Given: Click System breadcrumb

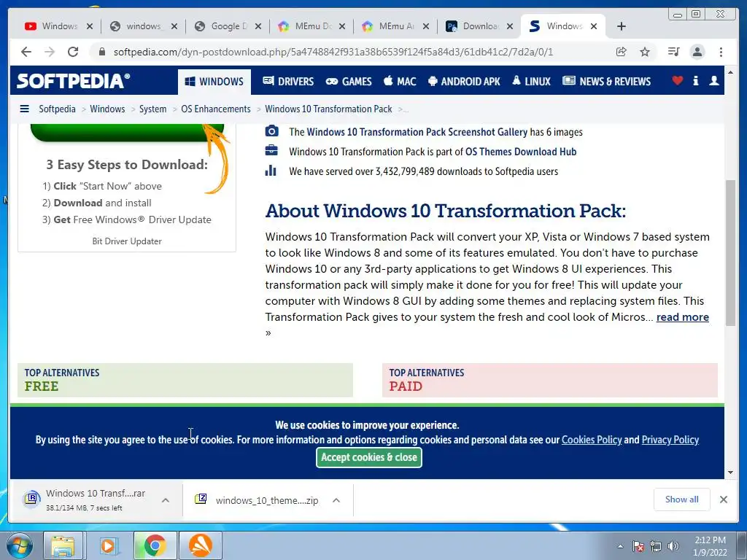Looking at the screenshot, I should pyautogui.click(x=153, y=109).
